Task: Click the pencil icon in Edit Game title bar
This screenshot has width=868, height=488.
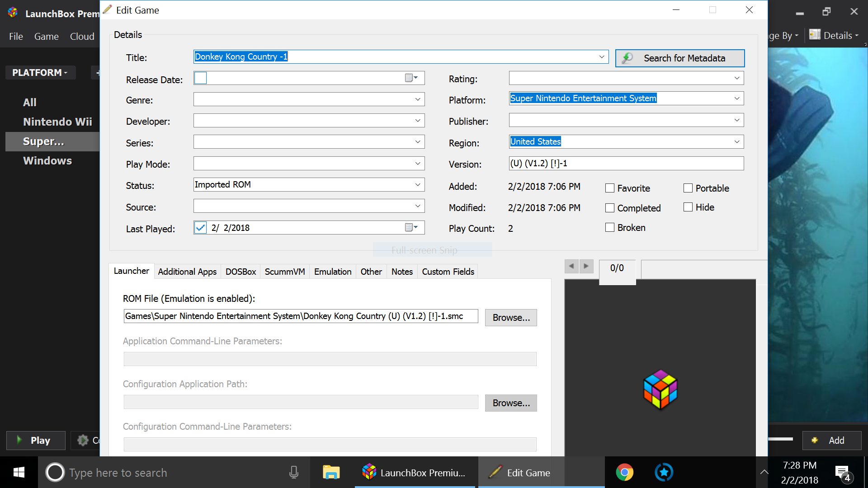Action: pyautogui.click(x=107, y=9)
